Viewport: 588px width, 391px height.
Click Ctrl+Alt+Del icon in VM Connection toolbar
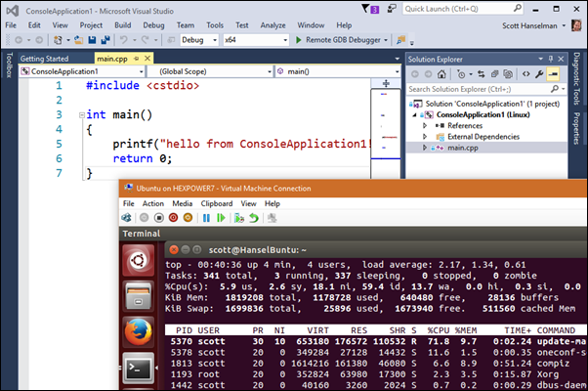[x=127, y=218]
